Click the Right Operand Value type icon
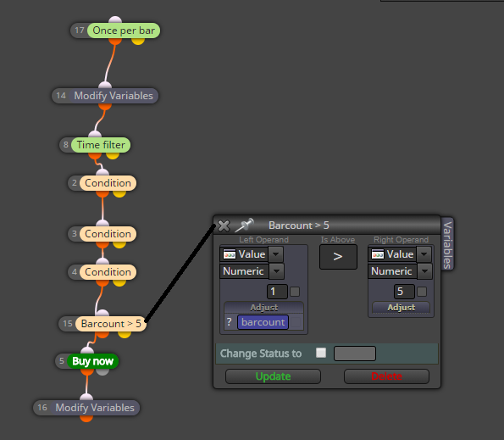The image size is (504, 440). (378, 254)
